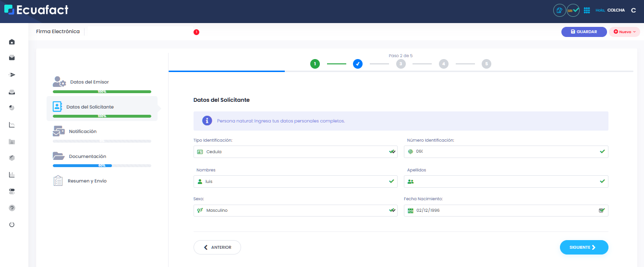The height and width of the screenshot is (267, 644).
Task: Click the document edit icon in header
Action: click(x=559, y=10)
